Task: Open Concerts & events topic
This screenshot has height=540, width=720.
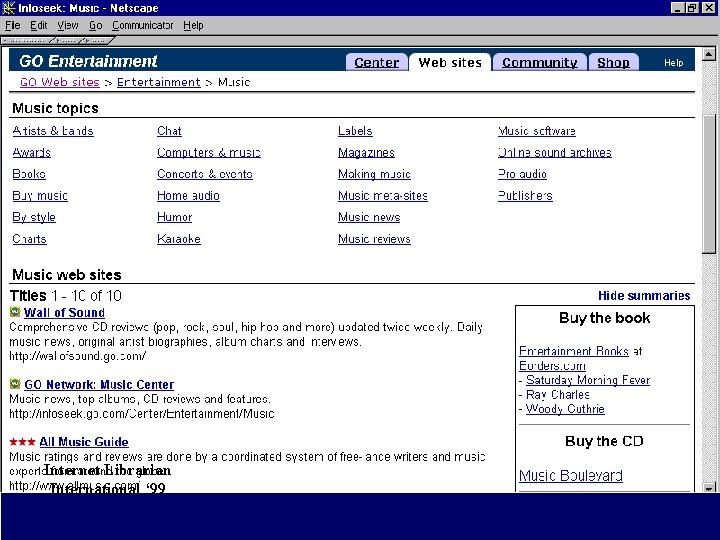Action: pyautogui.click(x=205, y=174)
